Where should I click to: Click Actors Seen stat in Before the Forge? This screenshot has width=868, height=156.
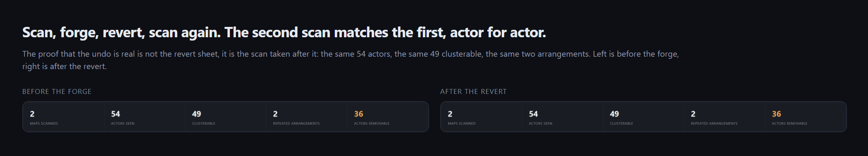[144, 117]
